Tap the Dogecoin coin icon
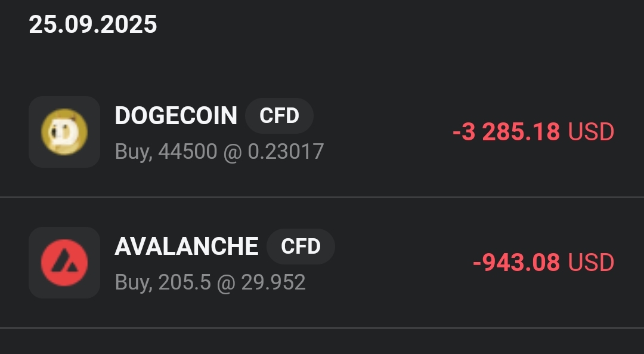This screenshot has width=644, height=354. [x=64, y=132]
